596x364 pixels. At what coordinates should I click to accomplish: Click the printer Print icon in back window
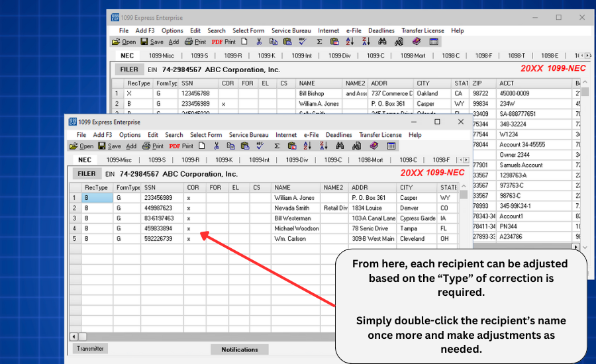point(189,42)
